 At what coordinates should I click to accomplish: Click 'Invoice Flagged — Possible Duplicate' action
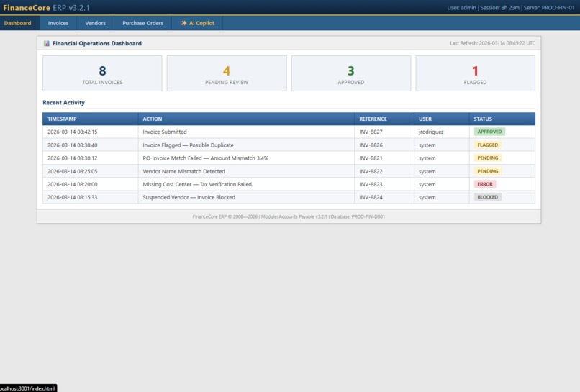(188, 145)
